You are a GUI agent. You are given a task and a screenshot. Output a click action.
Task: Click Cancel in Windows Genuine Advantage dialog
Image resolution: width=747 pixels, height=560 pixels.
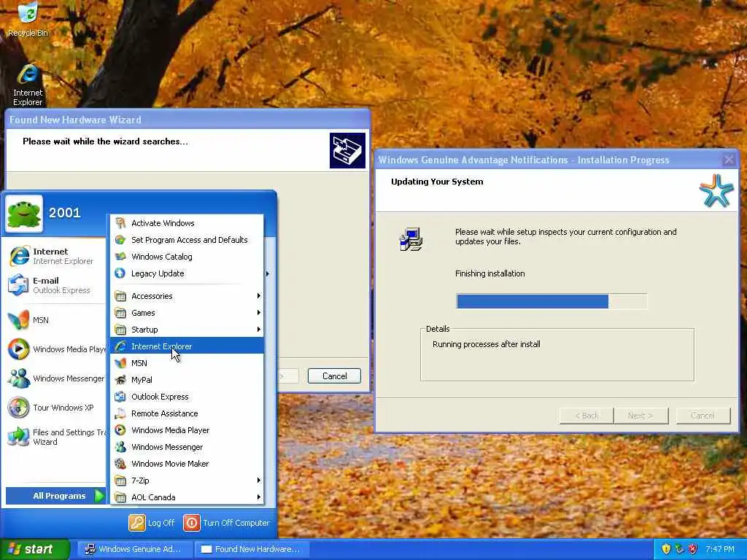703,416
